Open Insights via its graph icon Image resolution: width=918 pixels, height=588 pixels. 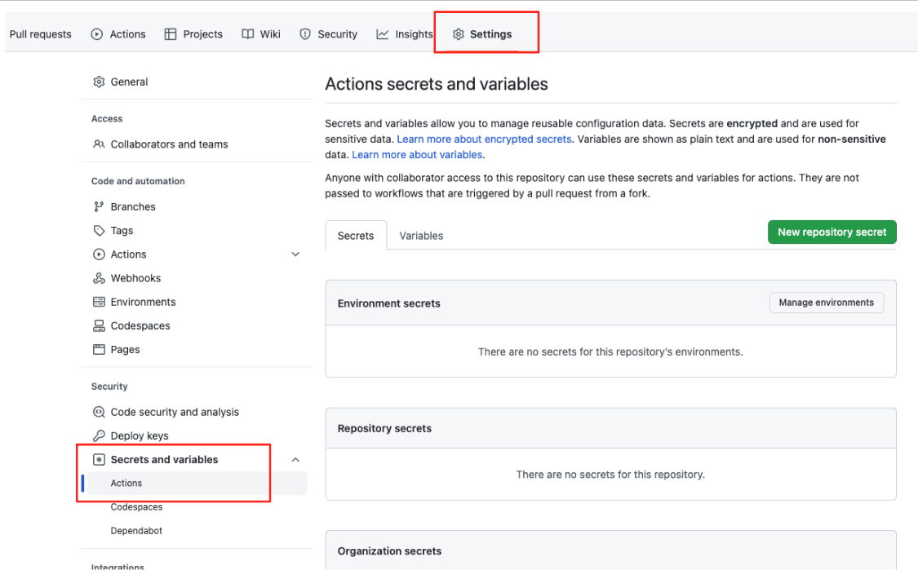[x=380, y=34]
